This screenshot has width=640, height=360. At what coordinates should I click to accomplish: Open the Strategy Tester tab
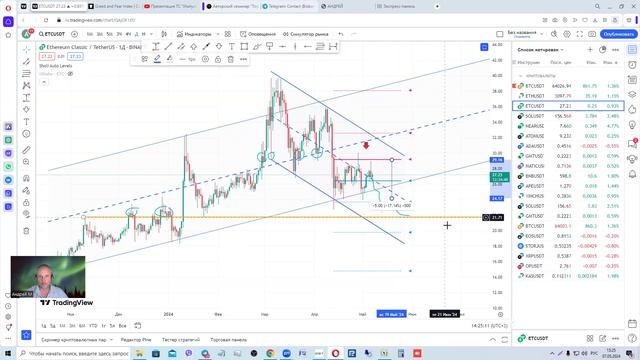181,340
